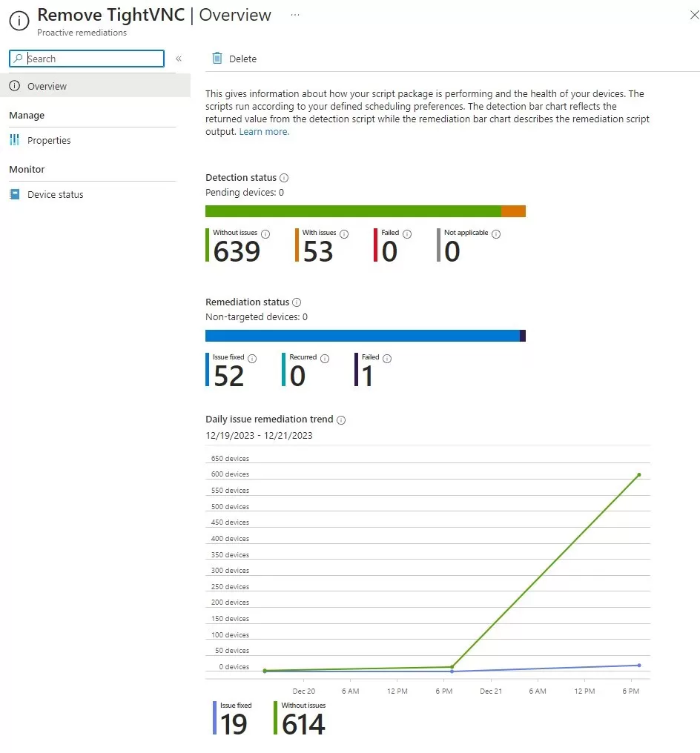Click the green line's final data point
This screenshot has width=700, height=753.
(639, 475)
